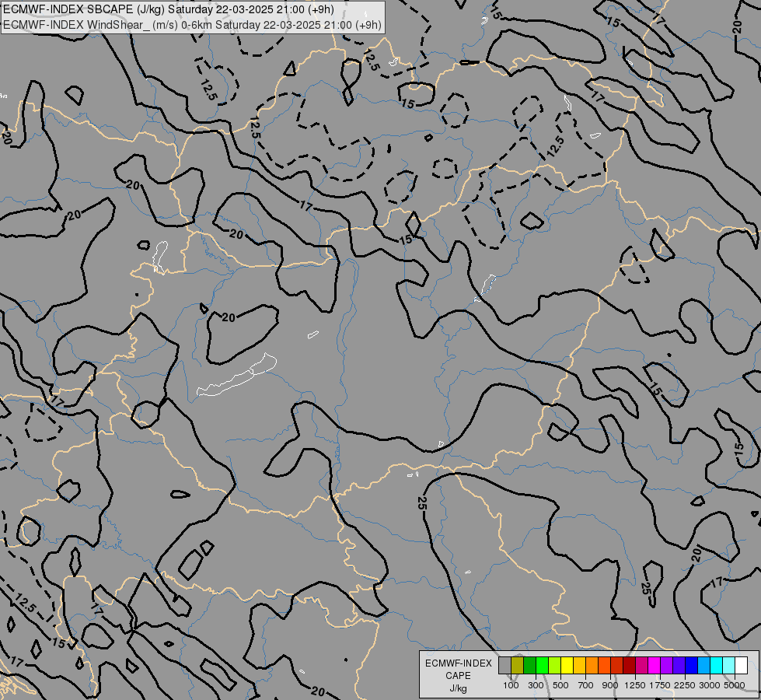The width and height of the screenshot is (761, 700).
Task: Pick the pure blue legend swatch
Action: pos(691,666)
